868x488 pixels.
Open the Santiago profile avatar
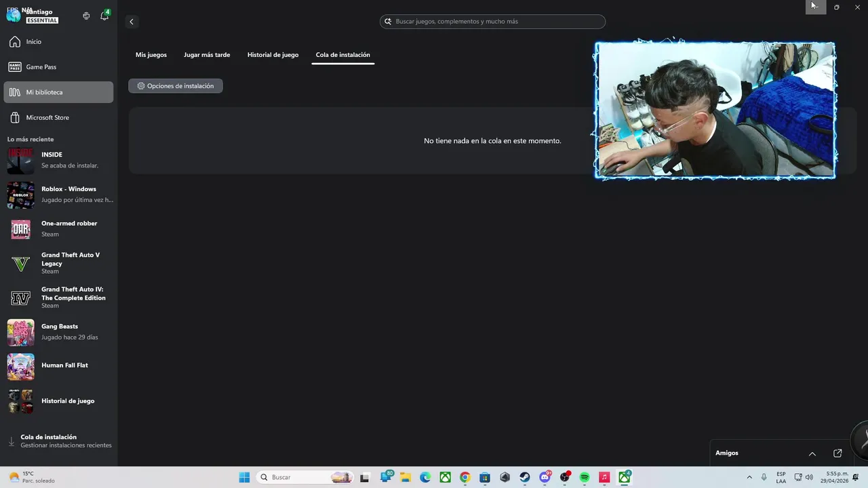tap(14, 15)
